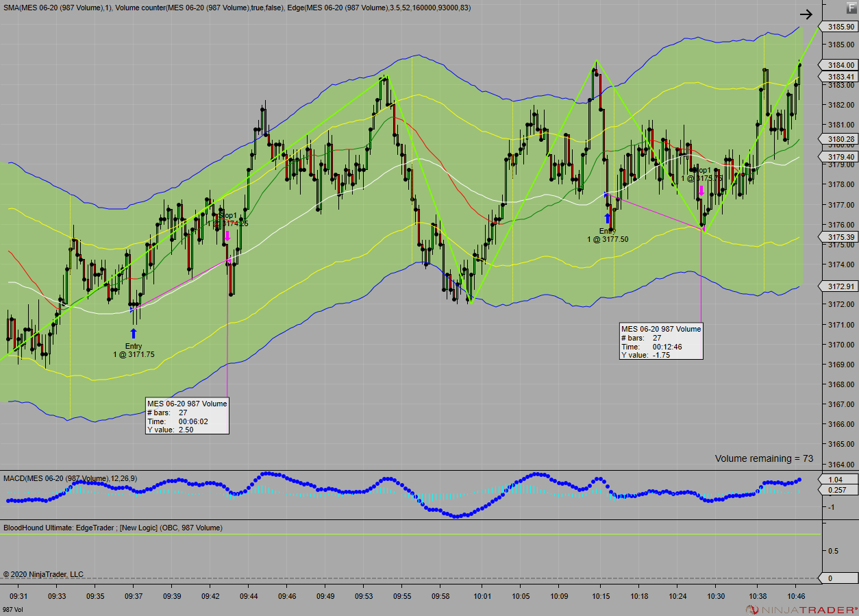The width and height of the screenshot is (859, 616).
Task: Click the F fixed-scale button
Action: (x=851, y=7)
